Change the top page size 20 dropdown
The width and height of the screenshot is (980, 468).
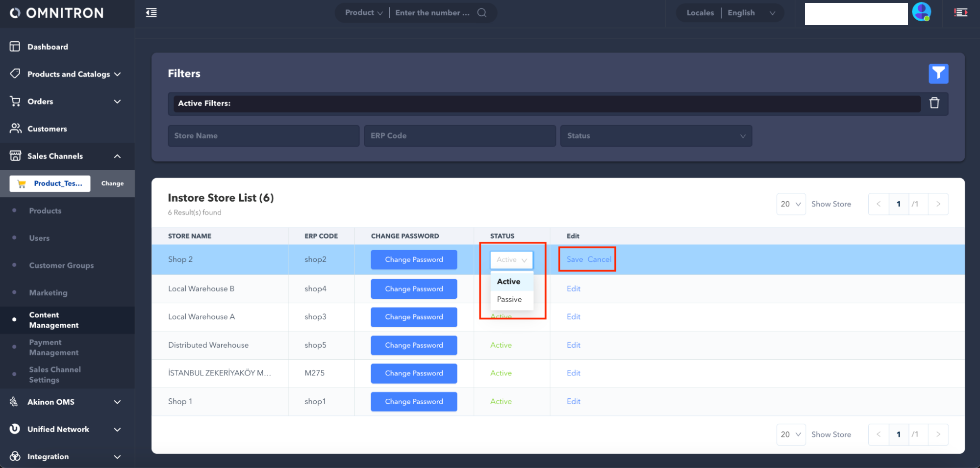(x=790, y=204)
